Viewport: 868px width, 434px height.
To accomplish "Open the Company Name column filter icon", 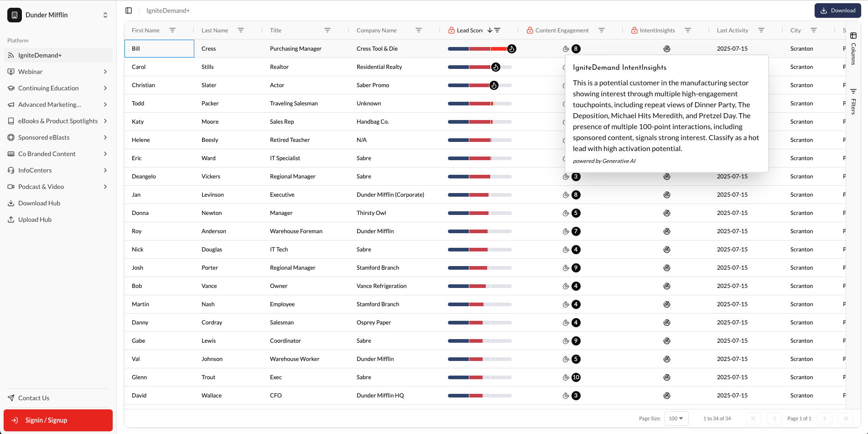I will [419, 30].
